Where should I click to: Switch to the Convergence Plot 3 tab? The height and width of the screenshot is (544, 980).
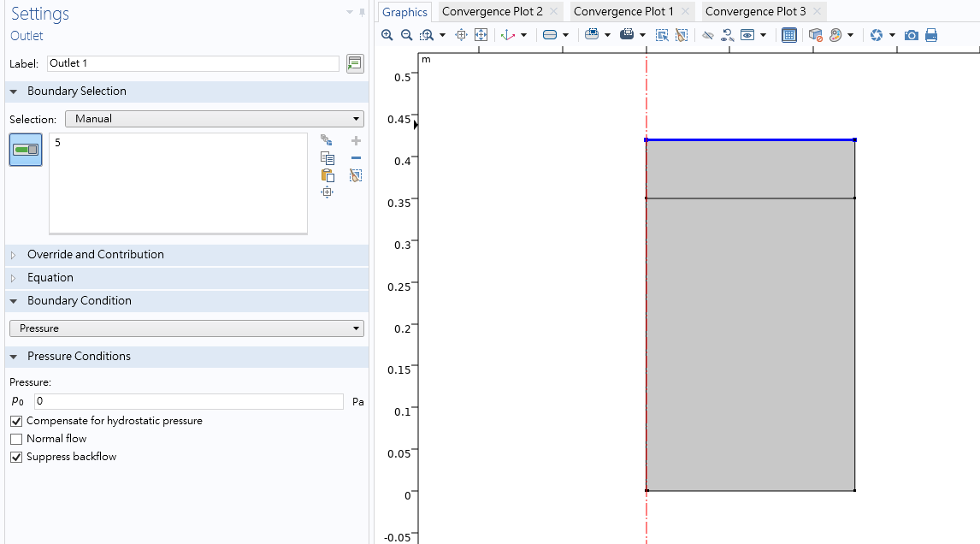tap(756, 11)
